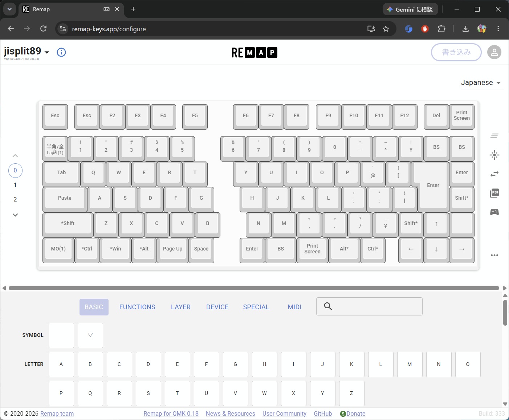Bookmark this page with the star icon
Viewport: 509px width, 420px height.
coord(386,29)
